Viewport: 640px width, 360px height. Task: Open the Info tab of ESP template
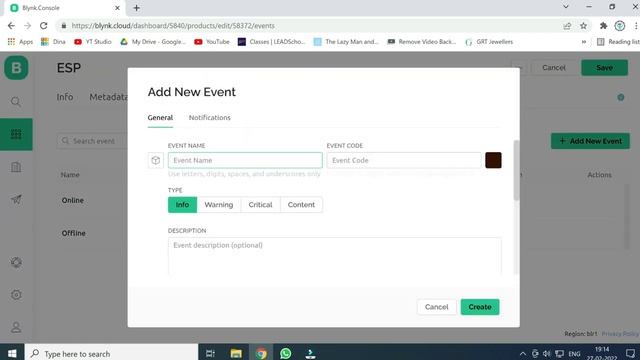pos(65,97)
